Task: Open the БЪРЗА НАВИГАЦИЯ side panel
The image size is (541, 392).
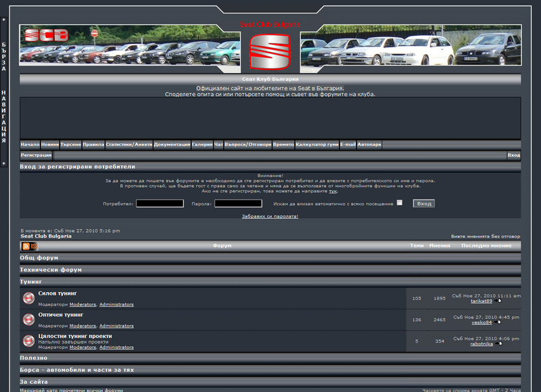Action: (x=4, y=92)
